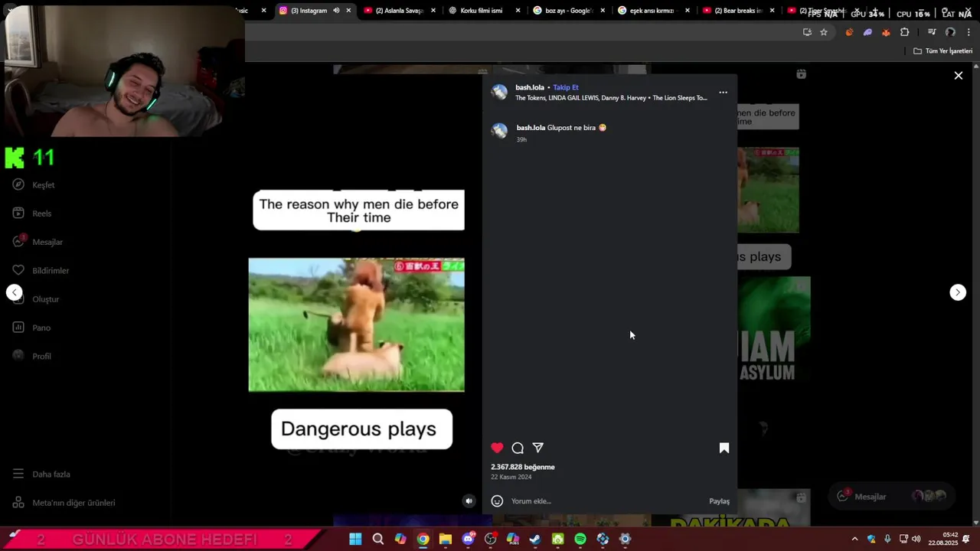Open emoji picker in comment box

click(x=497, y=501)
